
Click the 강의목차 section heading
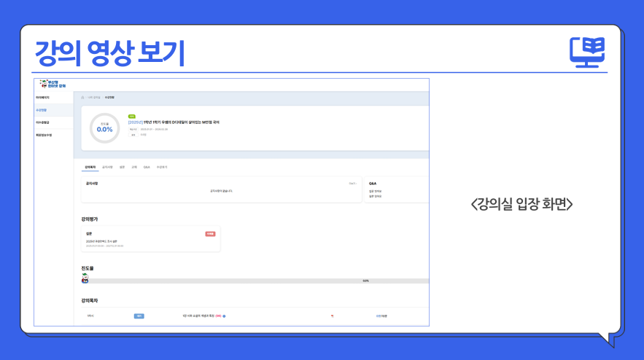90,300
